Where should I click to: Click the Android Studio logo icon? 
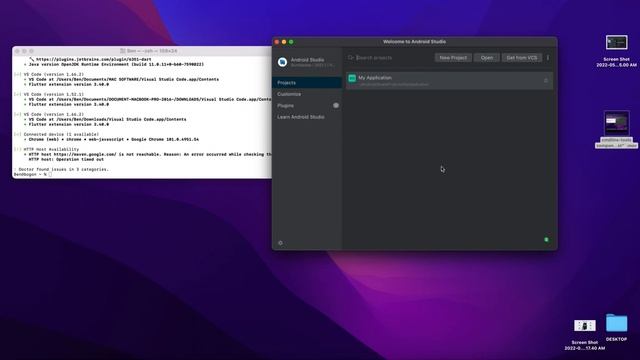282,62
